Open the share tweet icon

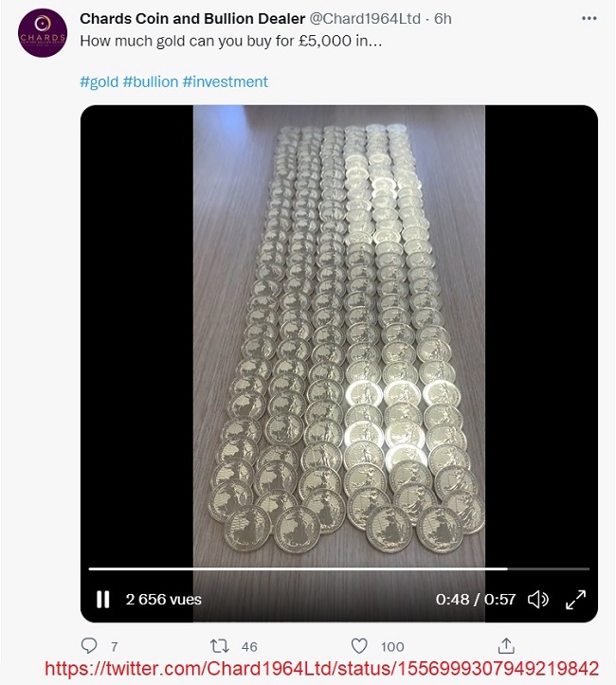[x=506, y=646]
